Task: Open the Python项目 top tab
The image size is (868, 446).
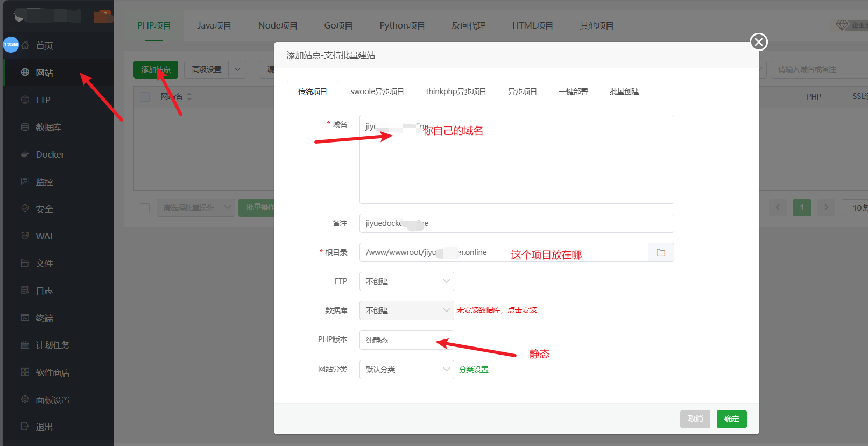Action: click(402, 25)
